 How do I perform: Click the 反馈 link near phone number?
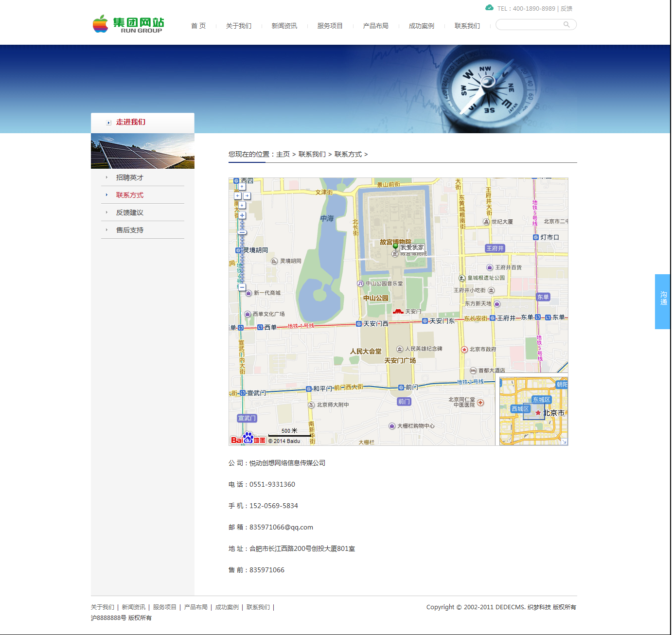(x=566, y=9)
